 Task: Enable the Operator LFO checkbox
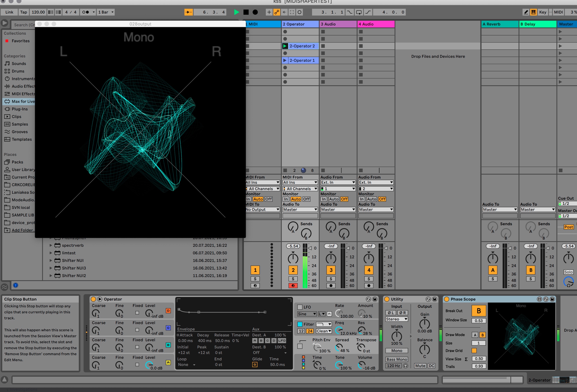(300, 307)
